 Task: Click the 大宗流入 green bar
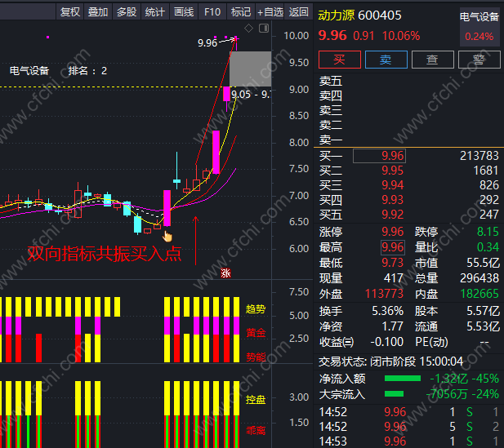click(394, 393)
